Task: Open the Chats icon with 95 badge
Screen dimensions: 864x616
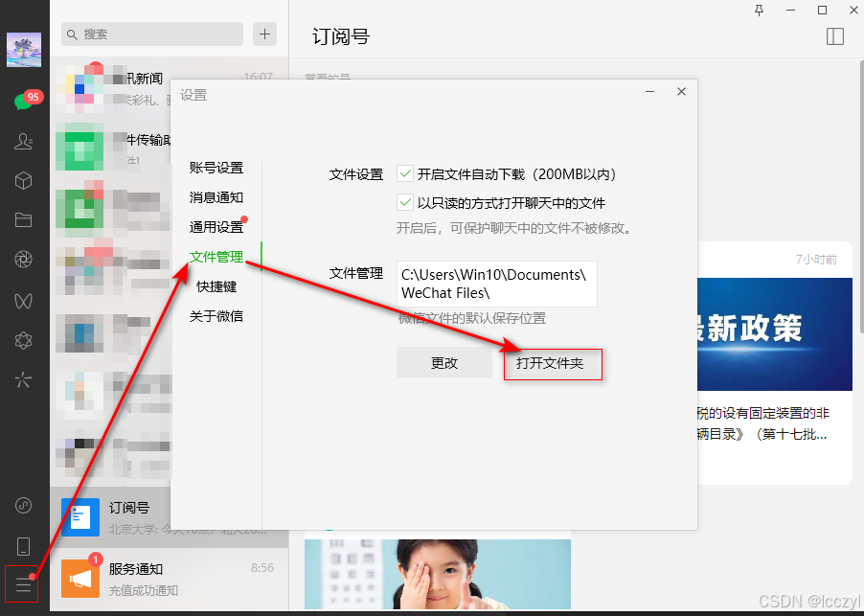Action: pyautogui.click(x=23, y=101)
